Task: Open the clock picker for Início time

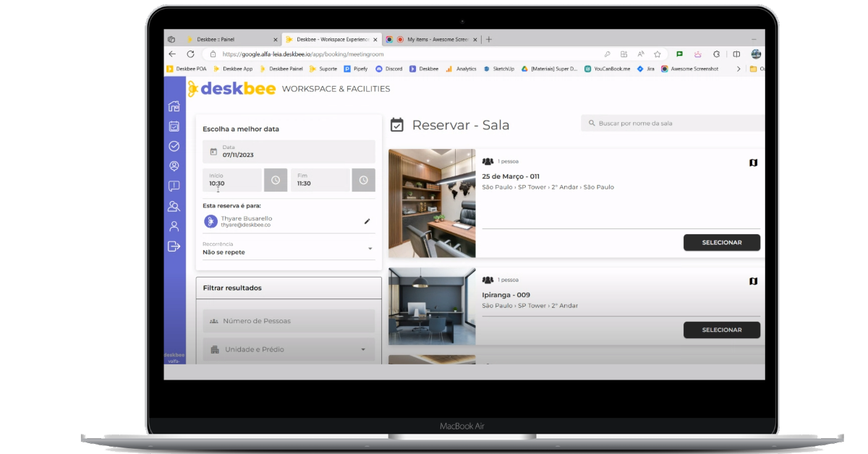Action: coord(276,179)
